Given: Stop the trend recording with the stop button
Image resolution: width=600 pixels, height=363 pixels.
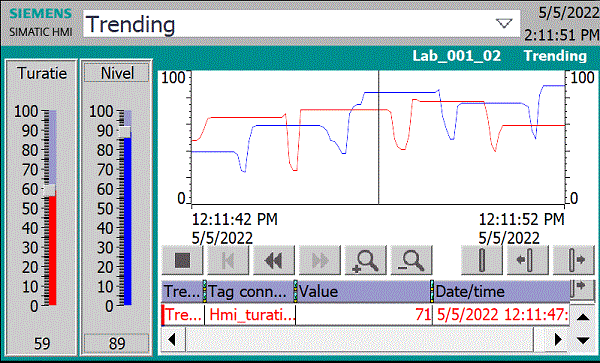Looking at the screenshot, I should 183,260.
